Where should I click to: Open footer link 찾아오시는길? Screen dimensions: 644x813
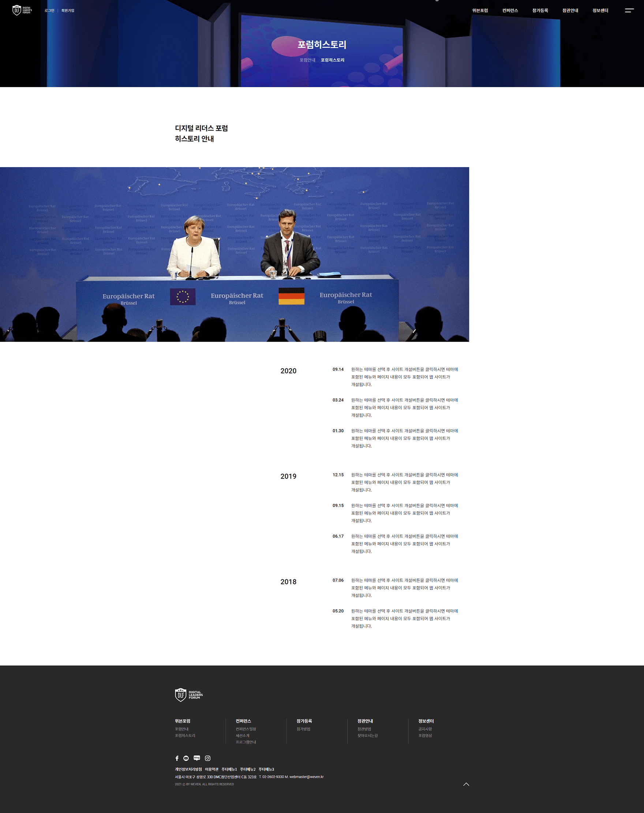(x=368, y=735)
